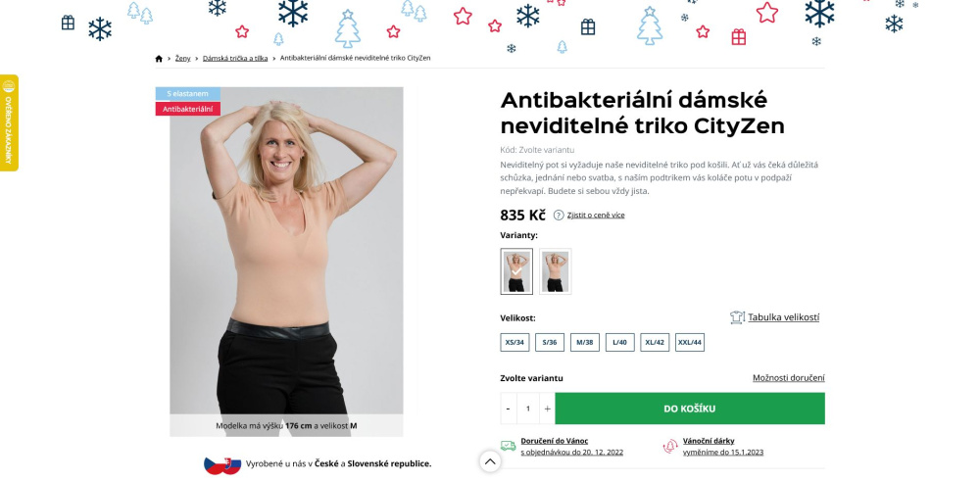
Task: Click the Christmas gifts bell icon
Action: [x=670, y=446]
